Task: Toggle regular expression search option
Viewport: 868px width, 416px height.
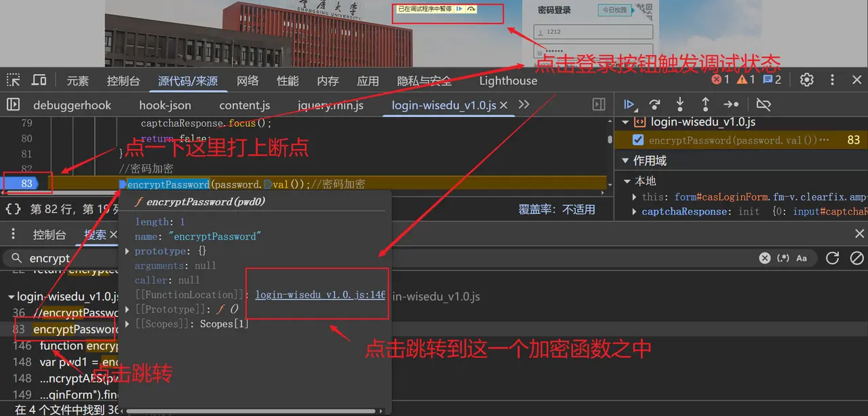Action: tap(783, 258)
